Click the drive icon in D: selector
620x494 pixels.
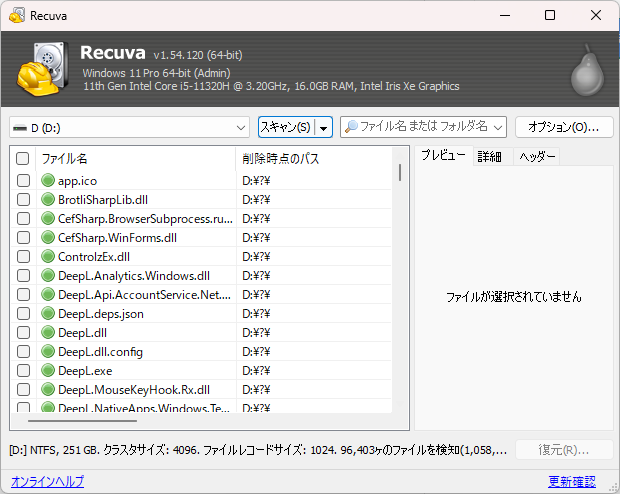20,128
